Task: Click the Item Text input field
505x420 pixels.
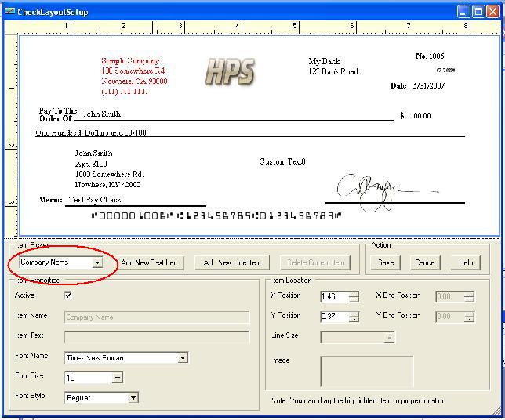Action: pyautogui.click(x=157, y=337)
